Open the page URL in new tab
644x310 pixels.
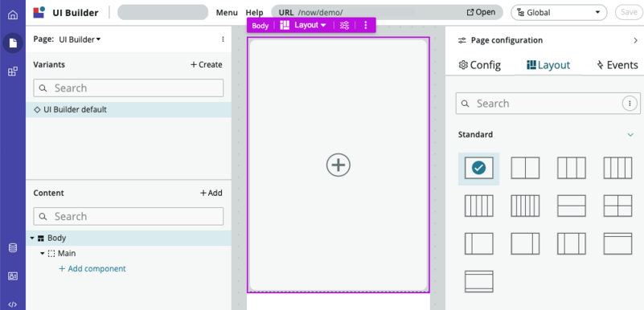point(481,12)
